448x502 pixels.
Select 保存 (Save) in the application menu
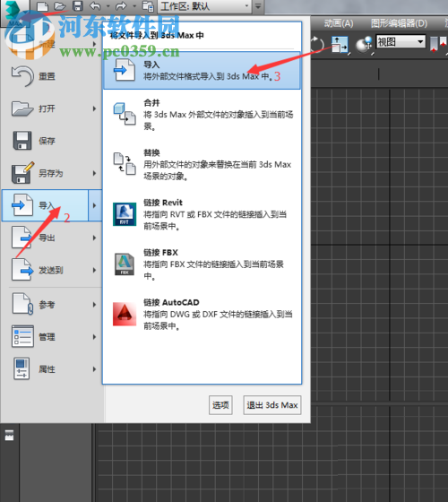click(52, 141)
